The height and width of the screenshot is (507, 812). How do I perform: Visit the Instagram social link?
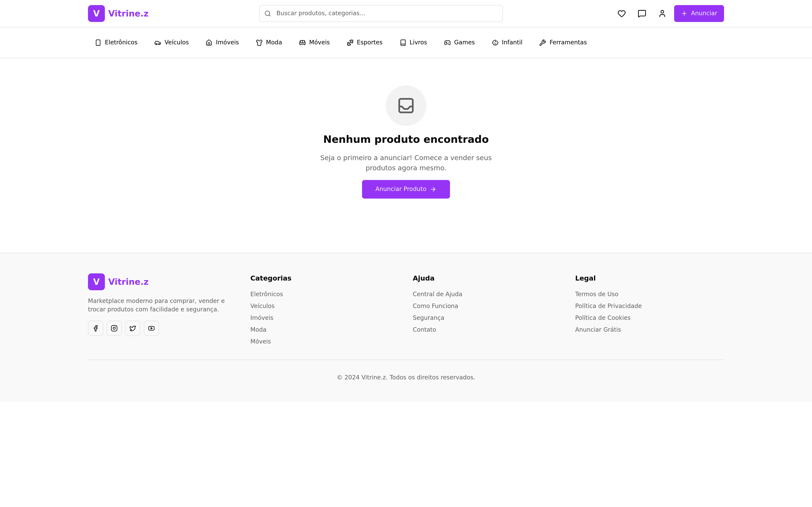[114, 328]
